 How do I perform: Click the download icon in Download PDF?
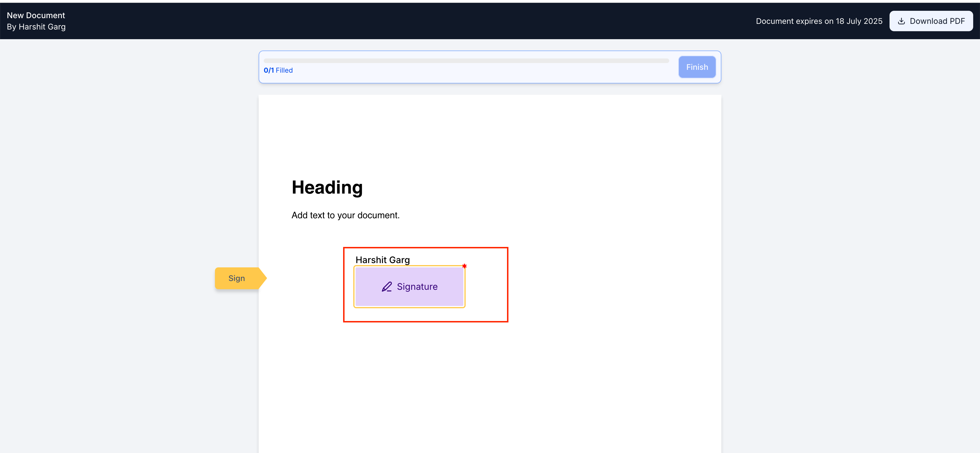pos(901,21)
